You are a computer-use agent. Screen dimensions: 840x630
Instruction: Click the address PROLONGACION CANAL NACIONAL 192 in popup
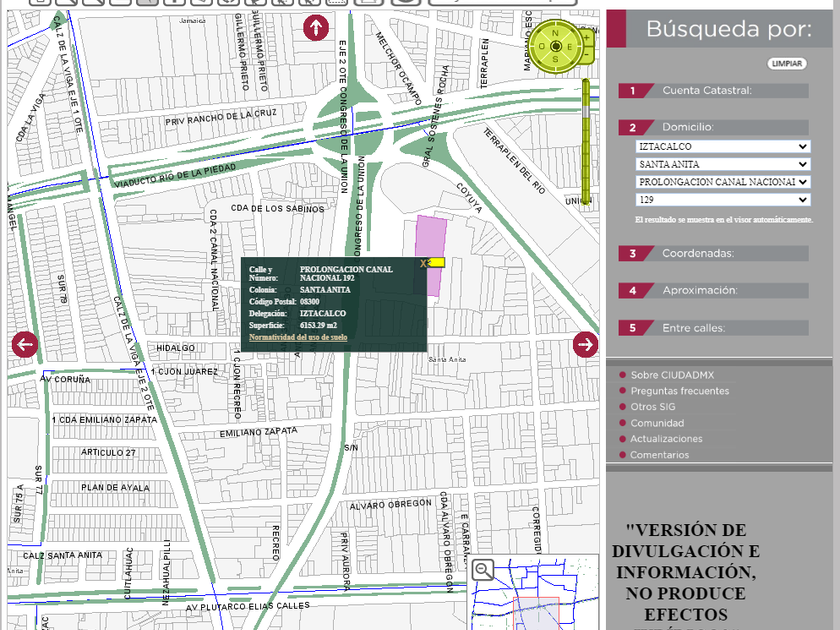(346, 273)
